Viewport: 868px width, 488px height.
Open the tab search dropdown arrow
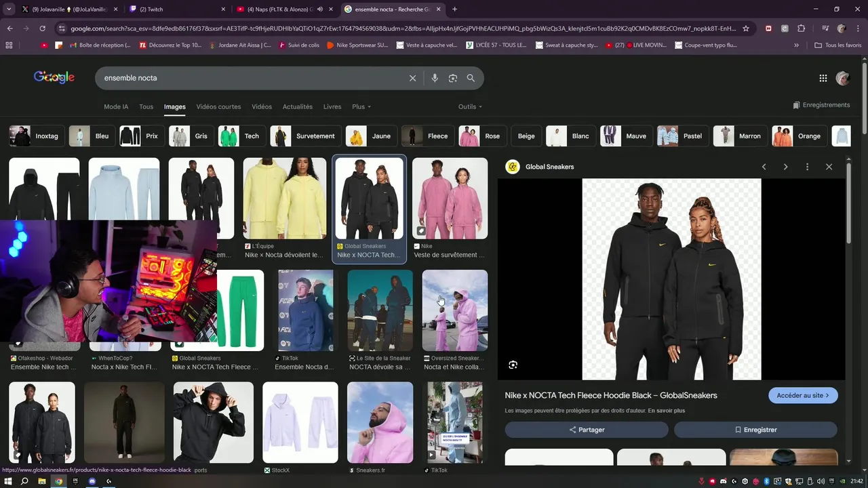9,9
